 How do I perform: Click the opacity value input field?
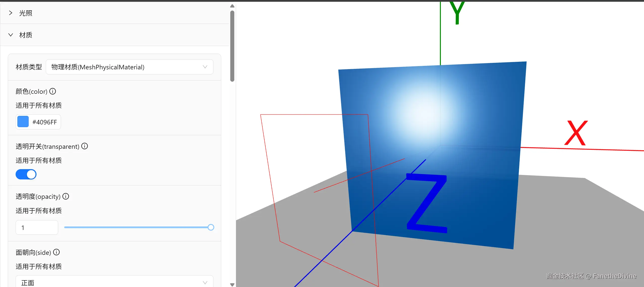coord(37,227)
